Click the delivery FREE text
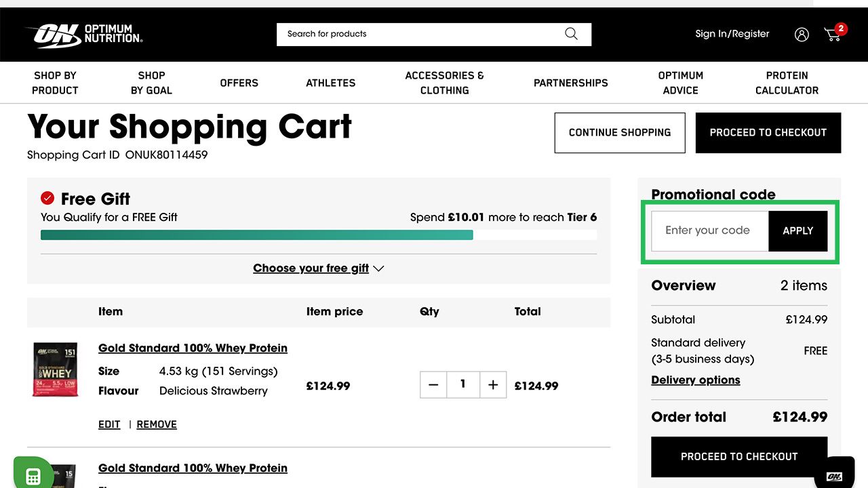Image resolution: width=868 pixels, height=488 pixels. 816,351
